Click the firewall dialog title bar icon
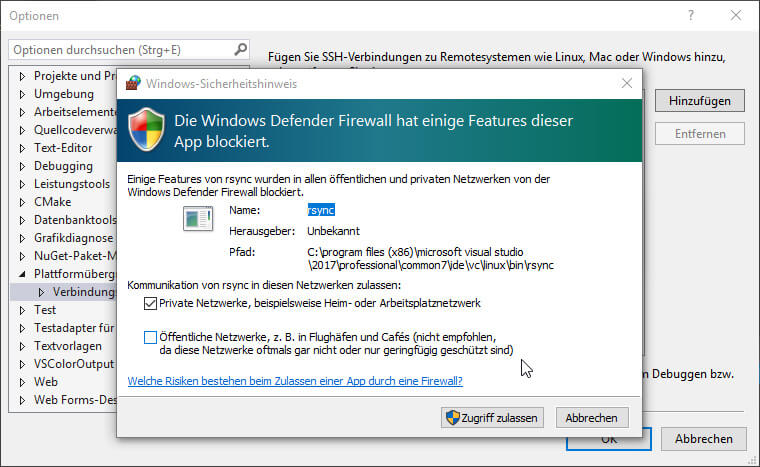This screenshot has width=760, height=467. (x=133, y=83)
